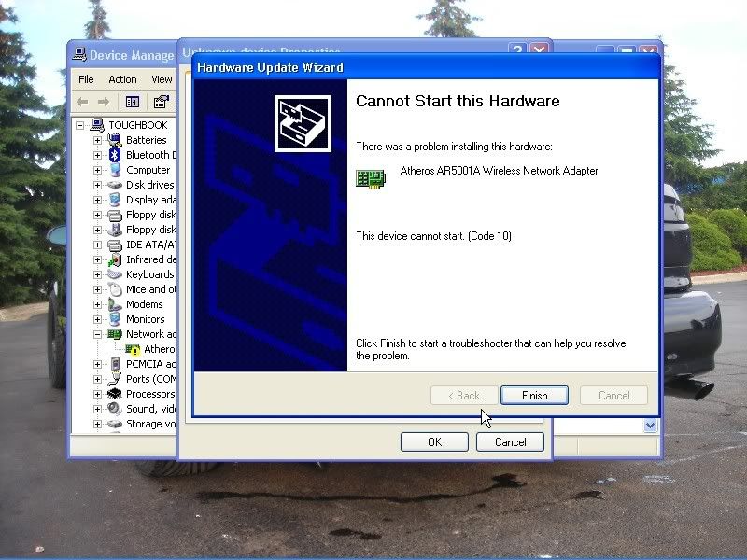Click the Processors chip icon
Image resolution: width=747 pixels, height=560 pixels.
click(x=114, y=394)
